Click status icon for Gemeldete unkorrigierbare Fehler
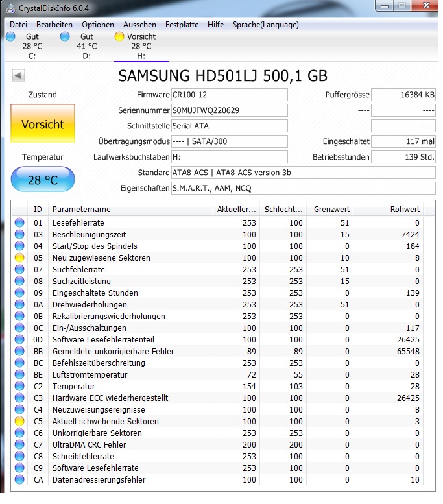 (x=19, y=351)
